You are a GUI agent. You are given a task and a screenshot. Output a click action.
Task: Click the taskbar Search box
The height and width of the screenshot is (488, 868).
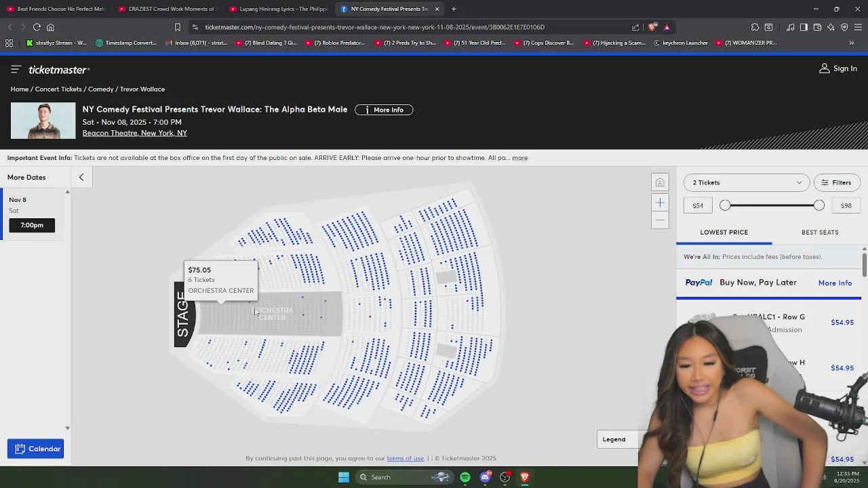[403, 477]
